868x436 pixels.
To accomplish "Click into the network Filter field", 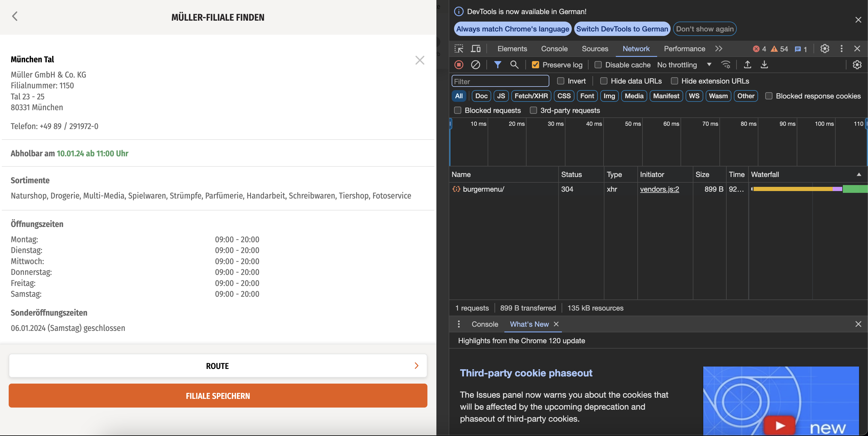I will (x=500, y=81).
